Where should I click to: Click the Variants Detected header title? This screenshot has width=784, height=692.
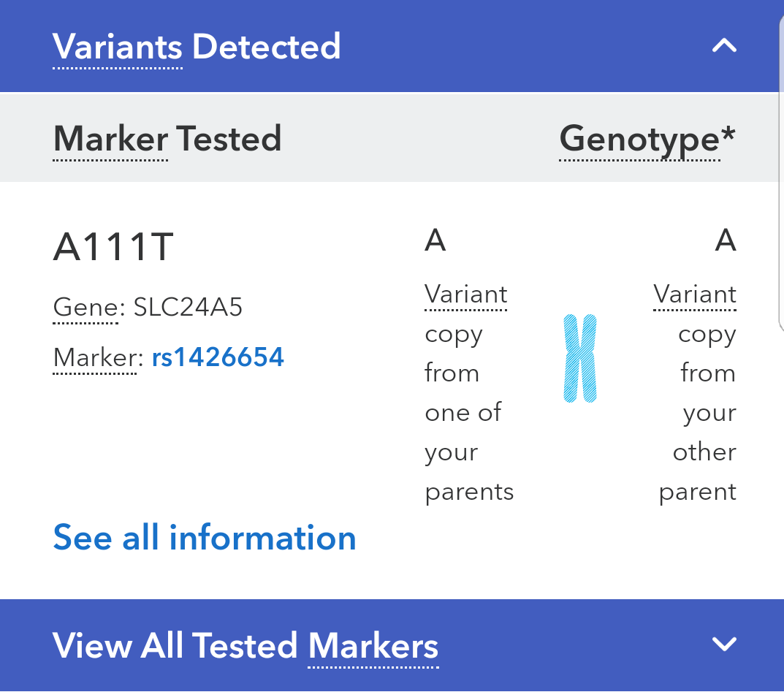[197, 47]
